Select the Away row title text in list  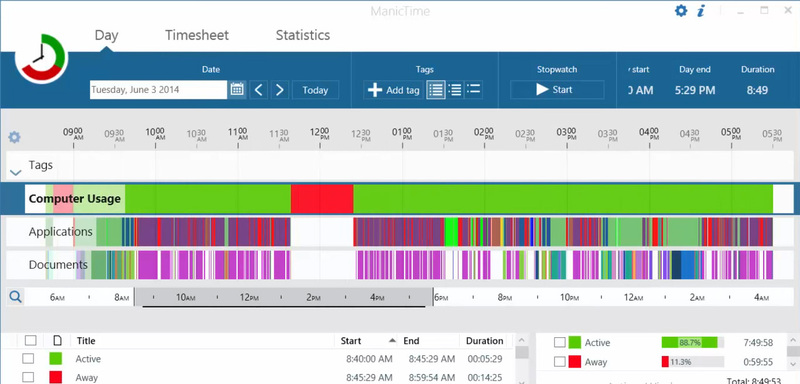pyautogui.click(x=87, y=378)
